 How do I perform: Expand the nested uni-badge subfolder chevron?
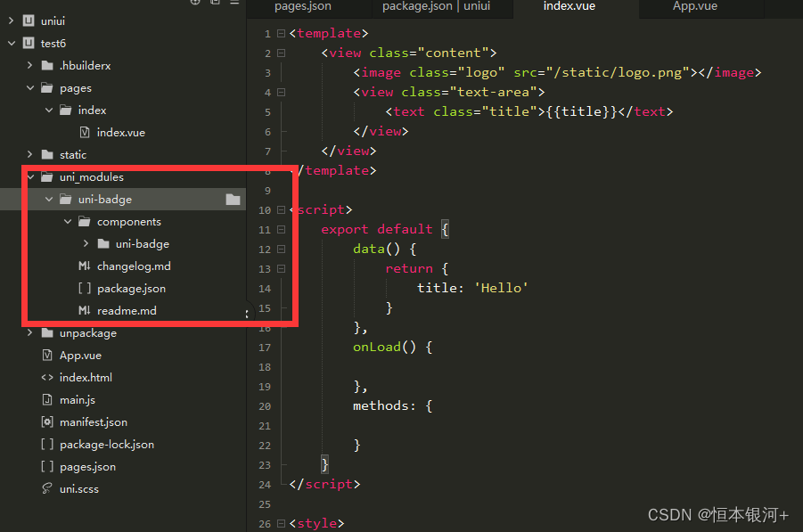click(86, 244)
